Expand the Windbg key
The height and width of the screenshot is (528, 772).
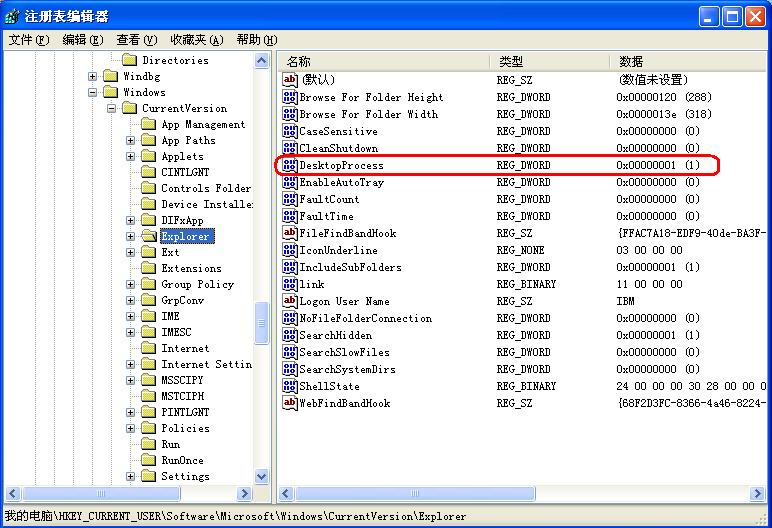(x=93, y=76)
